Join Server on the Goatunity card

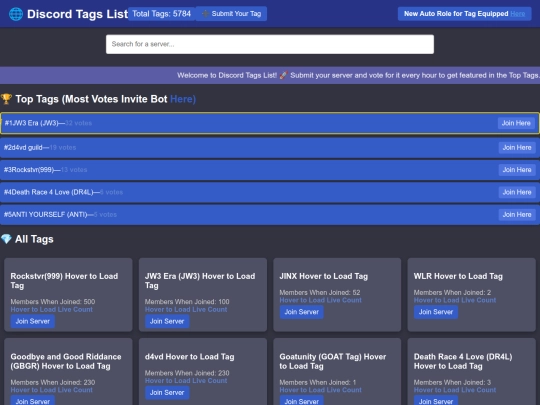(x=302, y=401)
